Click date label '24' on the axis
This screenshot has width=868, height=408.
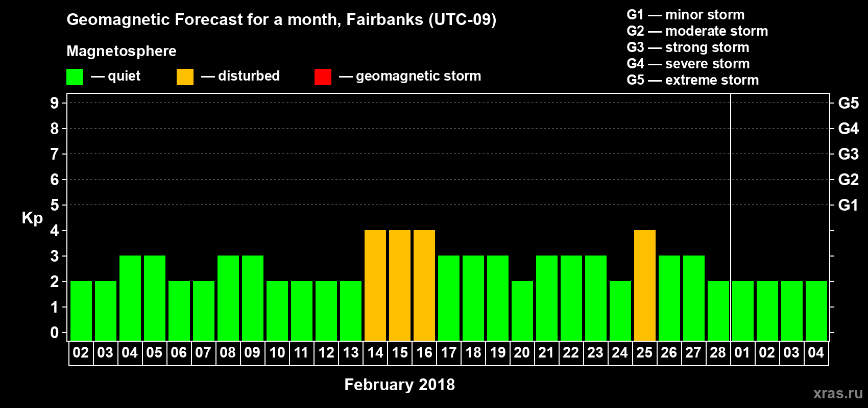click(x=620, y=353)
